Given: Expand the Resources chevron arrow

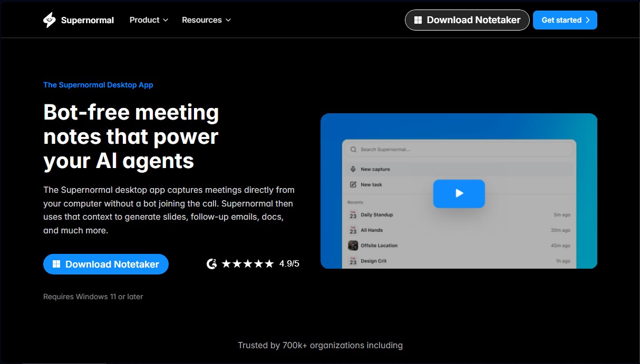Looking at the screenshot, I should click(228, 20).
